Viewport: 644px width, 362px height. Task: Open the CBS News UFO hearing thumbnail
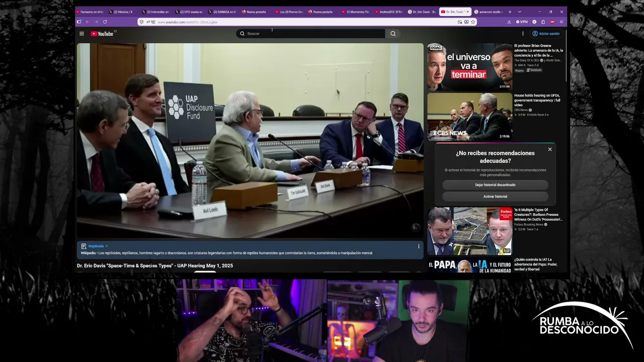[470, 116]
